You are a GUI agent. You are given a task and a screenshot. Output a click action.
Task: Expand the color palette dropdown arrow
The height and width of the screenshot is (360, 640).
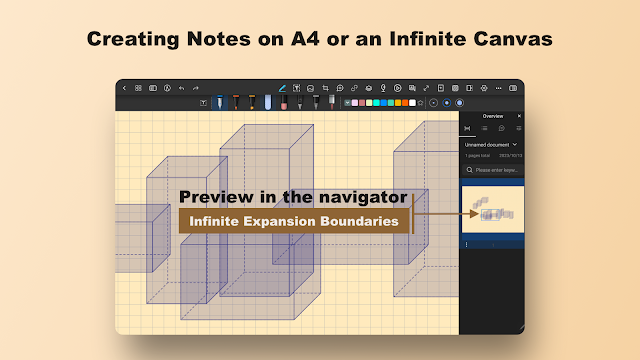(x=347, y=103)
